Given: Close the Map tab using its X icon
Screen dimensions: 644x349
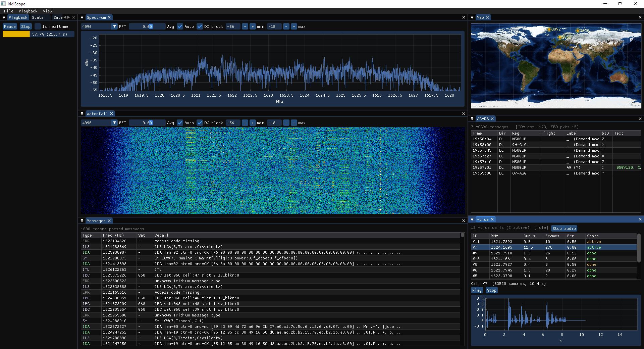Looking at the screenshot, I should 487,17.
